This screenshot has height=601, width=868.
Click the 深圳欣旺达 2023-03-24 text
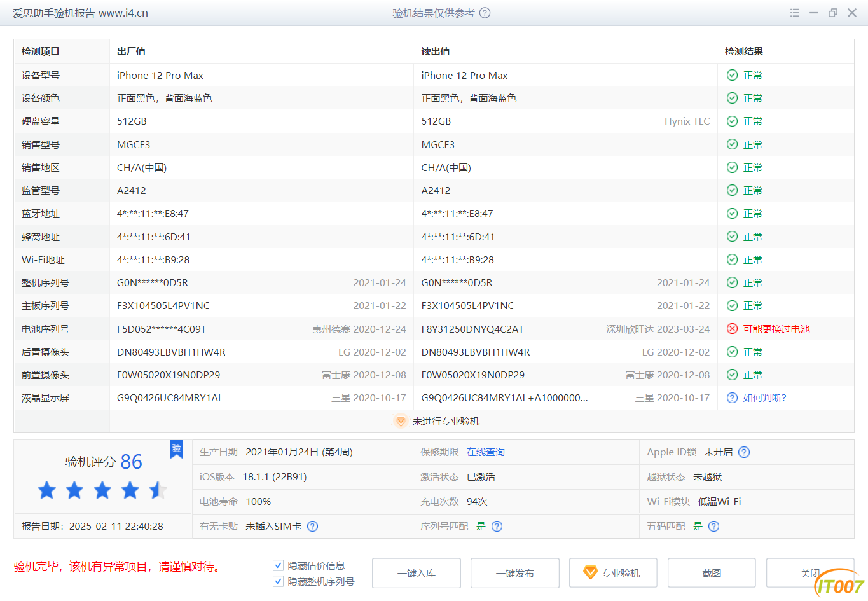coord(658,329)
